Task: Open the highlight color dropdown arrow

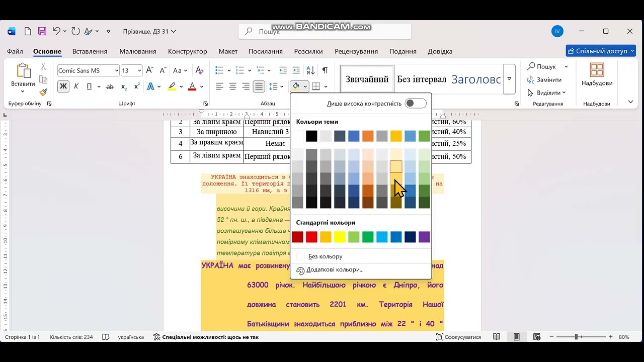Action: pos(181,86)
